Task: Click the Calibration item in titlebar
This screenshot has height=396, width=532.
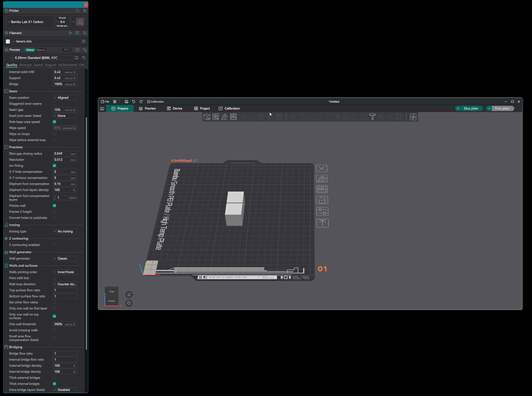Action: (x=155, y=101)
